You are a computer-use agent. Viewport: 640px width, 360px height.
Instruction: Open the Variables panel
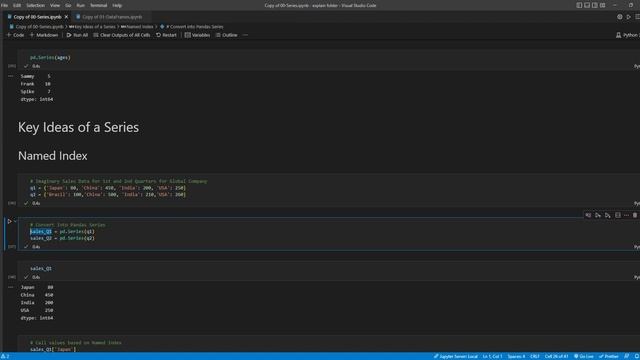click(197, 35)
